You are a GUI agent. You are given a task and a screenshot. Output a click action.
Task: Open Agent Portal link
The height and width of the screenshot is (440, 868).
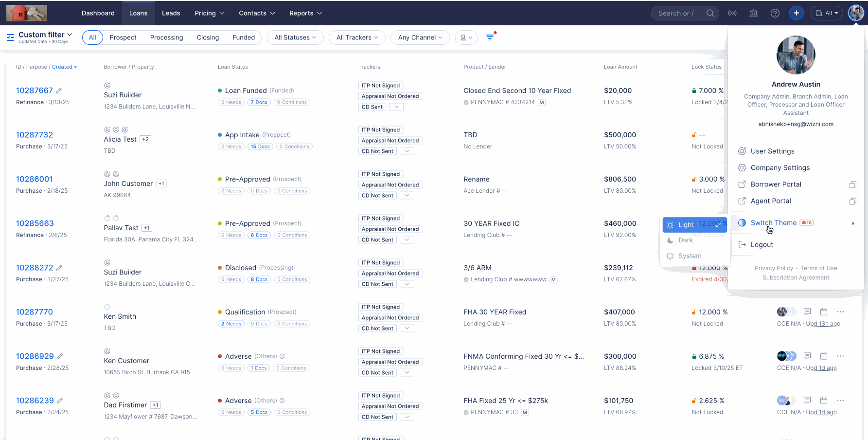(x=771, y=201)
